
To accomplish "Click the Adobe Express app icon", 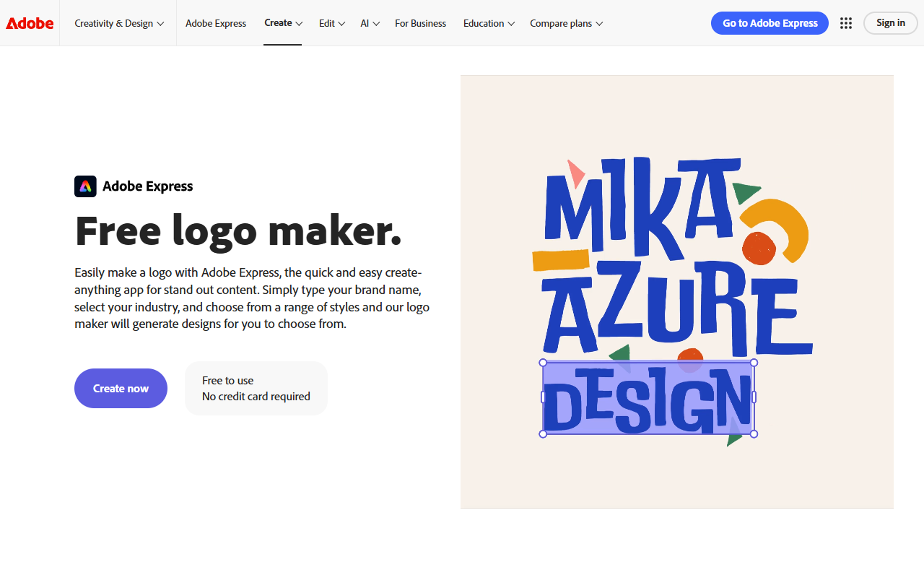I will click(85, 186).
